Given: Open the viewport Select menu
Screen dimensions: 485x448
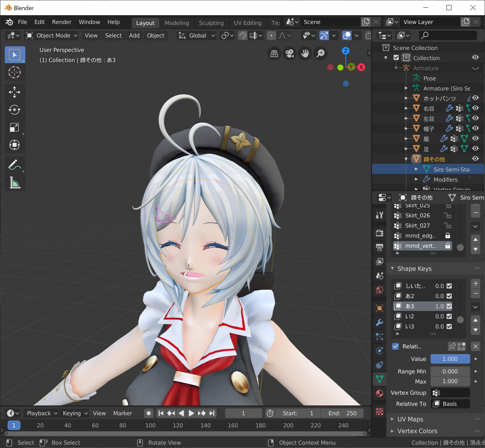Looking at the screenshot, I should coord(113,35).
